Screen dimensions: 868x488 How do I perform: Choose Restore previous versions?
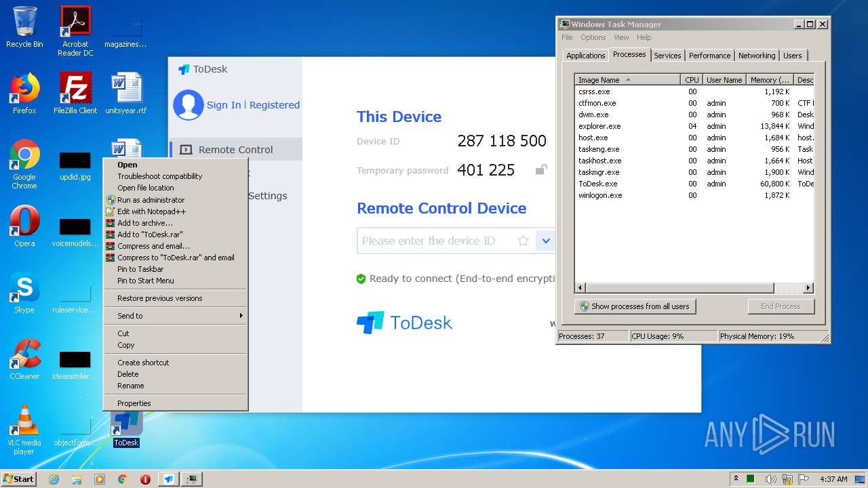click(x=176, y=298)
